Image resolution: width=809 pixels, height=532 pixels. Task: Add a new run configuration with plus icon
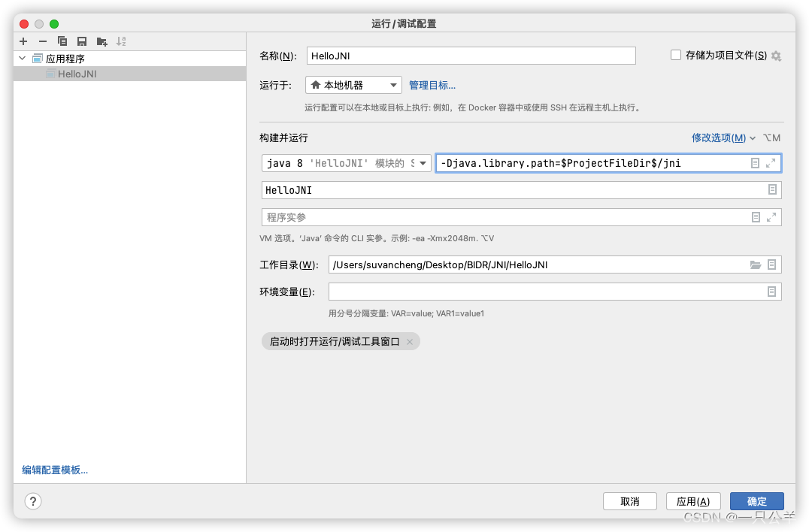[23, 41]
